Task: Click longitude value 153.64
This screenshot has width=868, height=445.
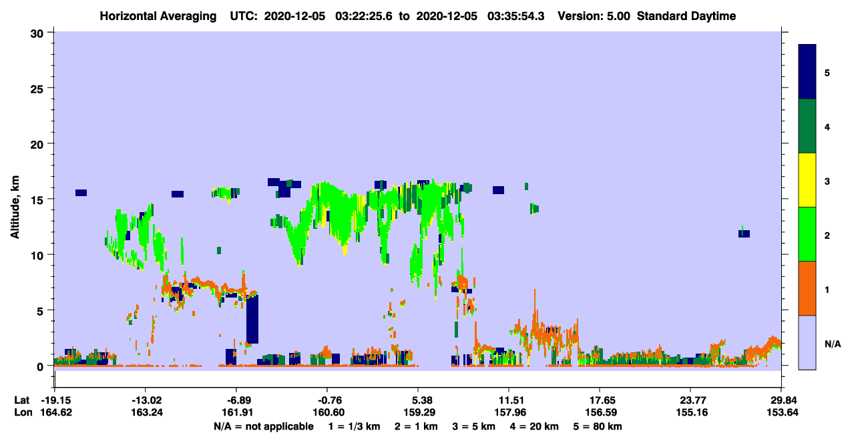Action: (781, 412)
